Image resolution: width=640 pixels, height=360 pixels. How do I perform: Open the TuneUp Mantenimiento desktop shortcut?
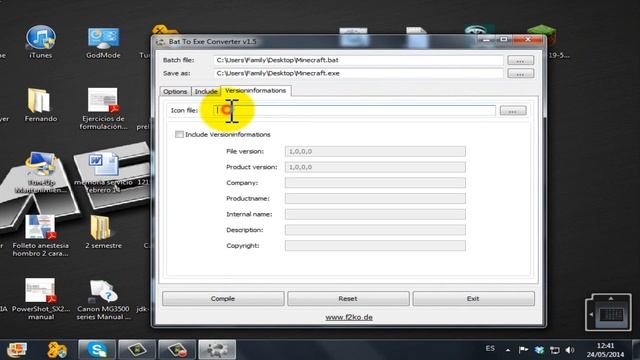pos(40,172)
